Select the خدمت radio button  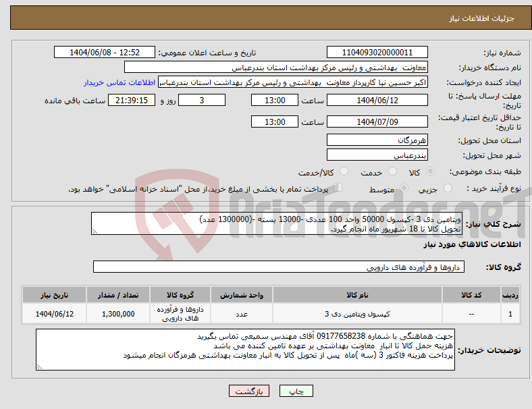(392, 171)
